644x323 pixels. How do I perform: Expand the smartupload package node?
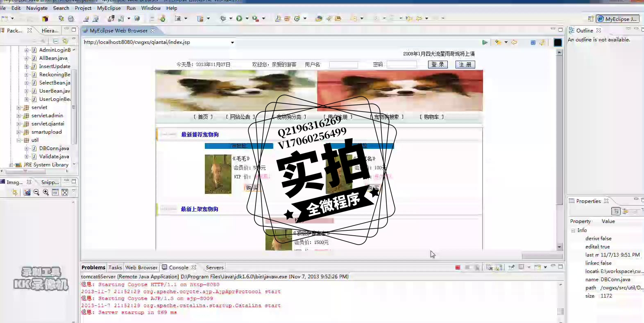coord(18,132)
